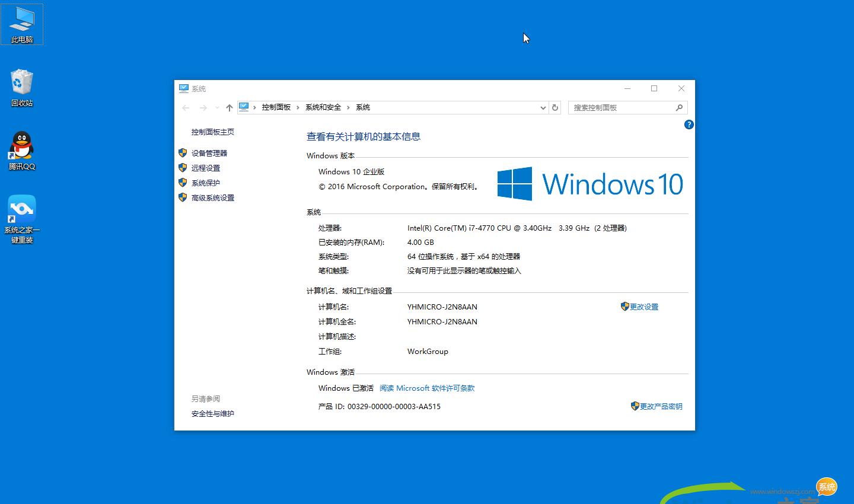Viewport: 854px width, 504px height.
Task: Click the forward navigation arrow
Action: (203, 107)
